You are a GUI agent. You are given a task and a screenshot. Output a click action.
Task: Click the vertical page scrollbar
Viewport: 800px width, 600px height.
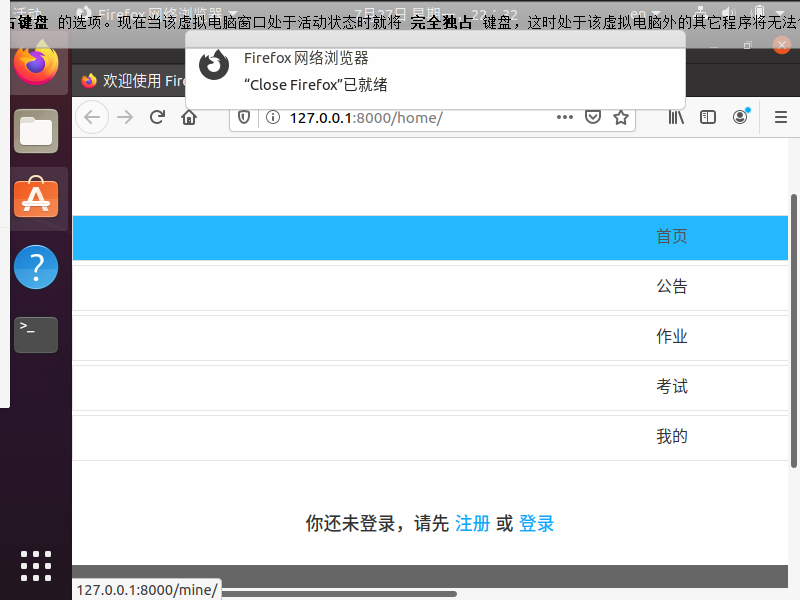point(793,330)
